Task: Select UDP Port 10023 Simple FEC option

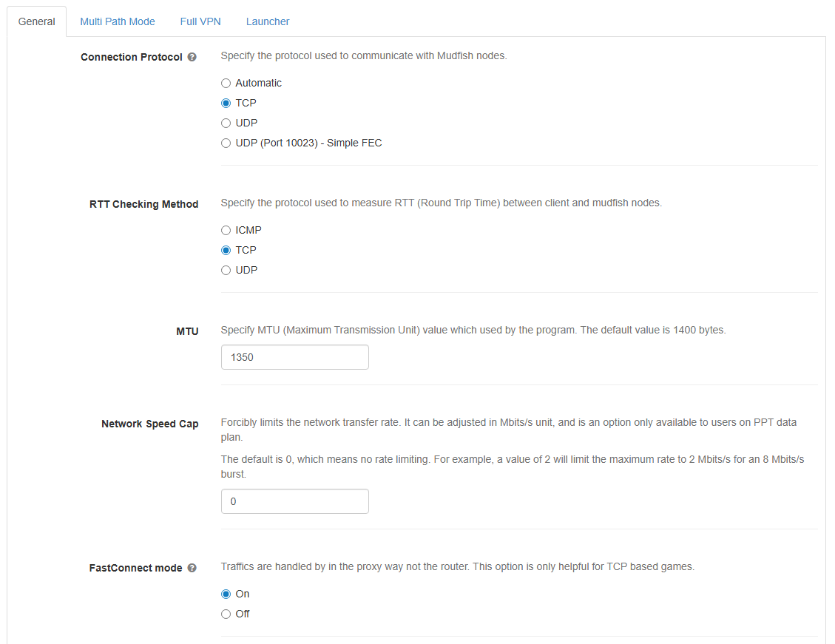Action: tap(226, 143)
